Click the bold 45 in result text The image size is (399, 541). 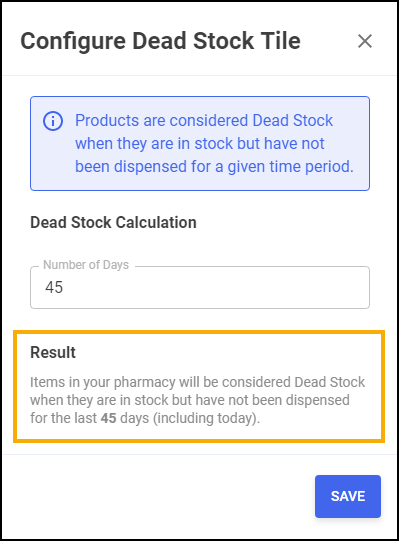pyautogui.click(x=108, y=418)
